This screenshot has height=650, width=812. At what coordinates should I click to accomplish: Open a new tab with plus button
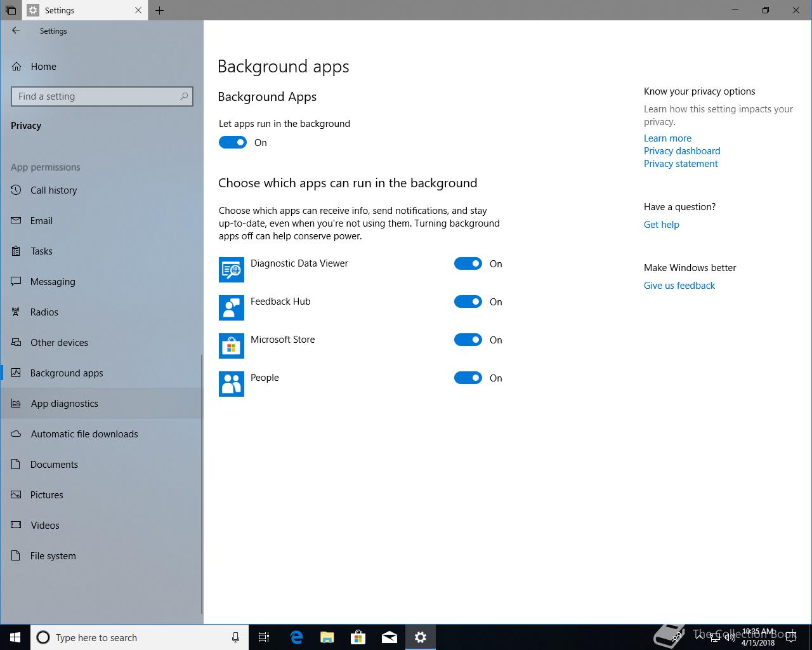pos(159,10)
